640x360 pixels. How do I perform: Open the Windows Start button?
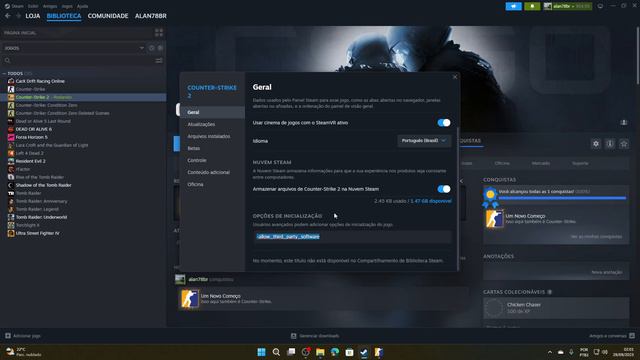(x=261, y=352)
